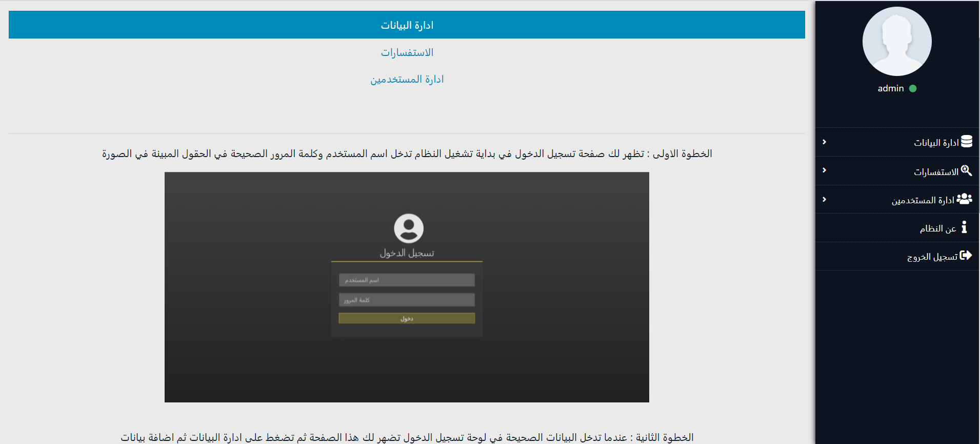Click the admin profile avatar picture
The width and height of the screenshot is (980, 444).
tap(897, 42)
